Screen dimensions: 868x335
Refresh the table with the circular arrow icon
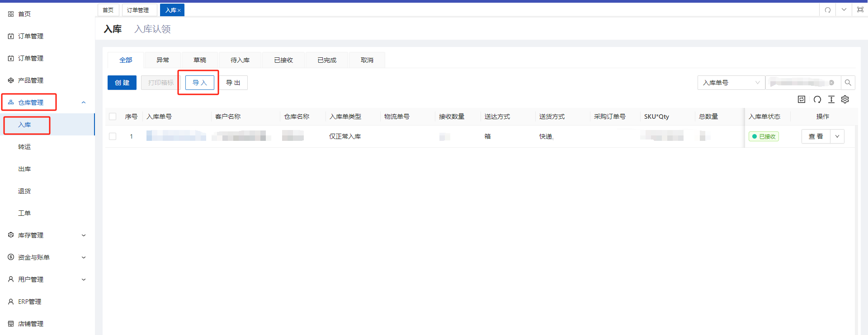(817, 99)
